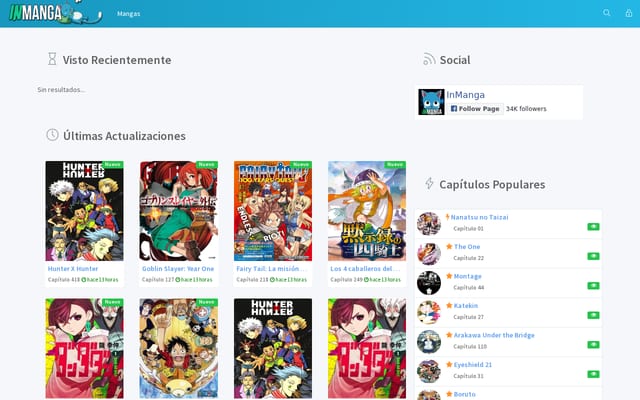Click Hunter X Hunter cover without Nuevo badge
The width and height of the screenshot is (640, 400).
273,348
